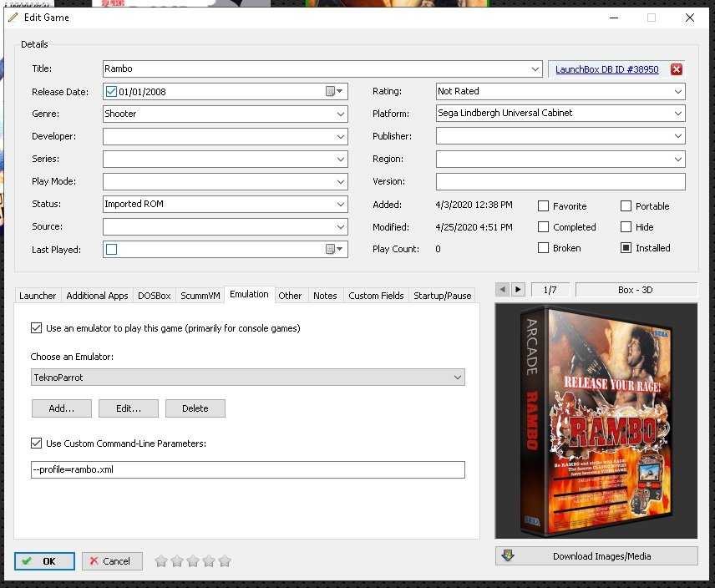Tick the Hide checkbox

(626, 227)
